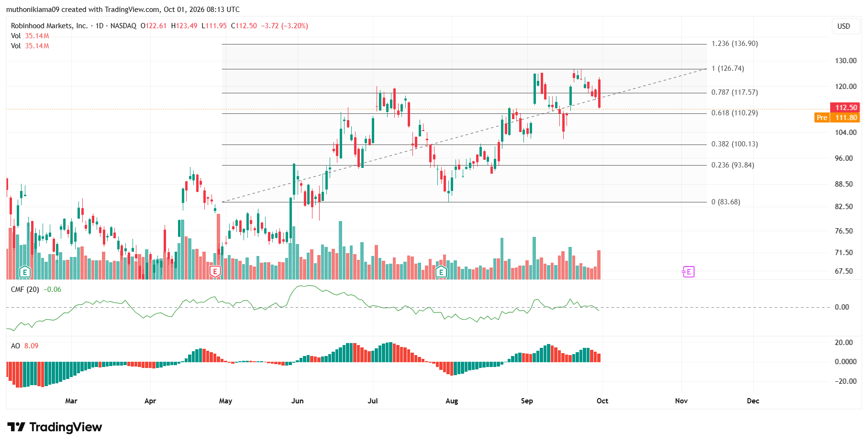The image size is (868, 445).
Task: Click the red 112.50 current price label
Action: pyautogui.click(x=846, y=108)
